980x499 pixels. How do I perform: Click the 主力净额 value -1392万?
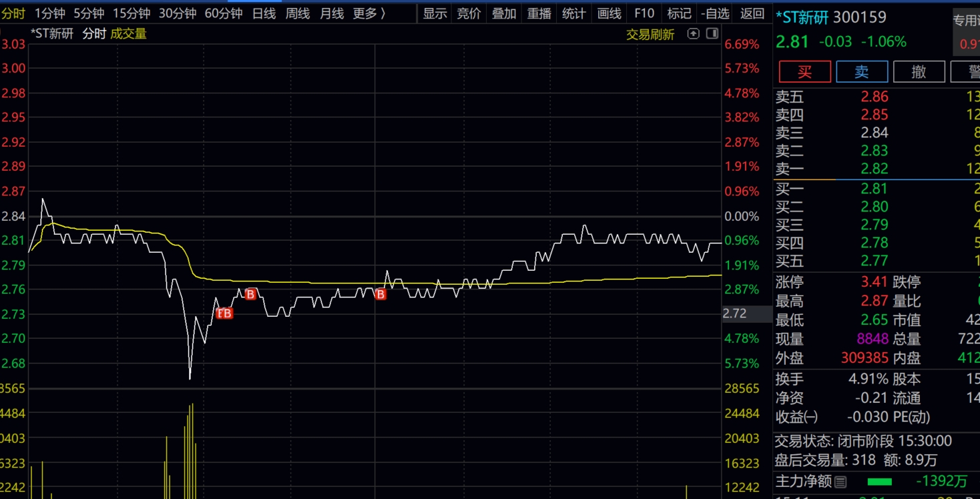coord(942,481)
